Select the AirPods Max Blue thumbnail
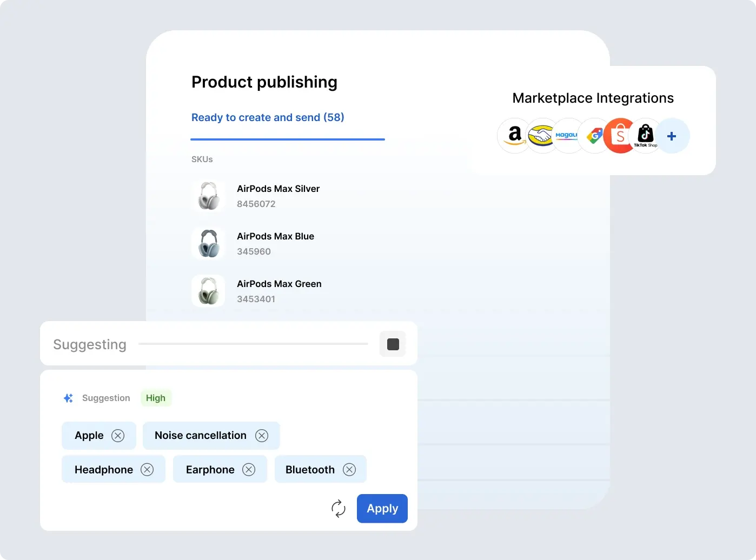The width and height of the screenshot is (756, 560). pyautogui.click(x=208, y=244)
